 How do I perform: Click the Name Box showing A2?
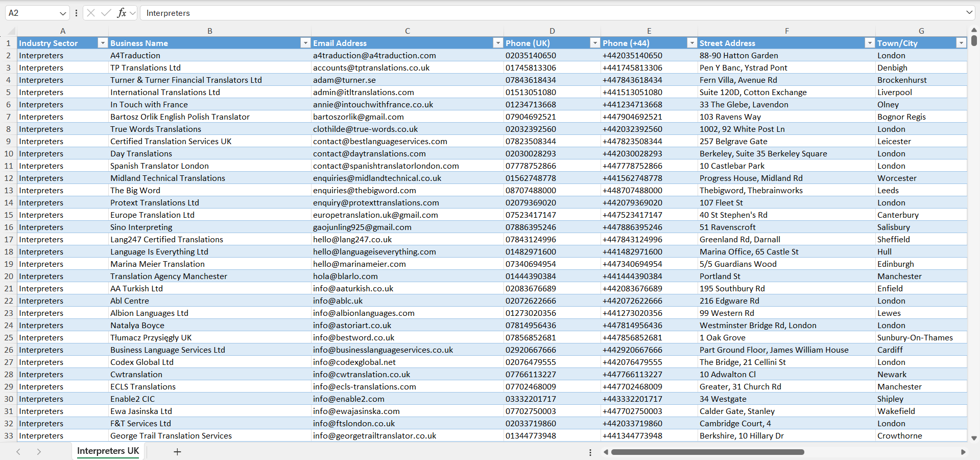point(32,13)
